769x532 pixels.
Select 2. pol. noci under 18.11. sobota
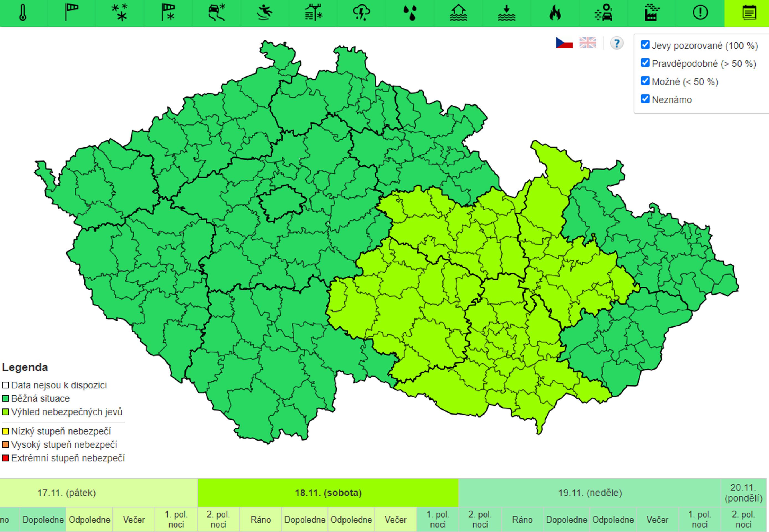click(219, 520)
